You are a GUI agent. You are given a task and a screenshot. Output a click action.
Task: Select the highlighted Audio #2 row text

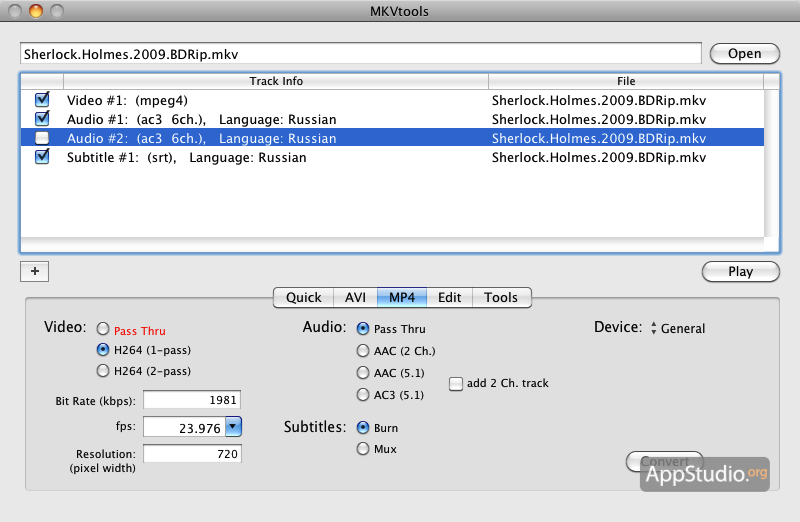(202, 138)
